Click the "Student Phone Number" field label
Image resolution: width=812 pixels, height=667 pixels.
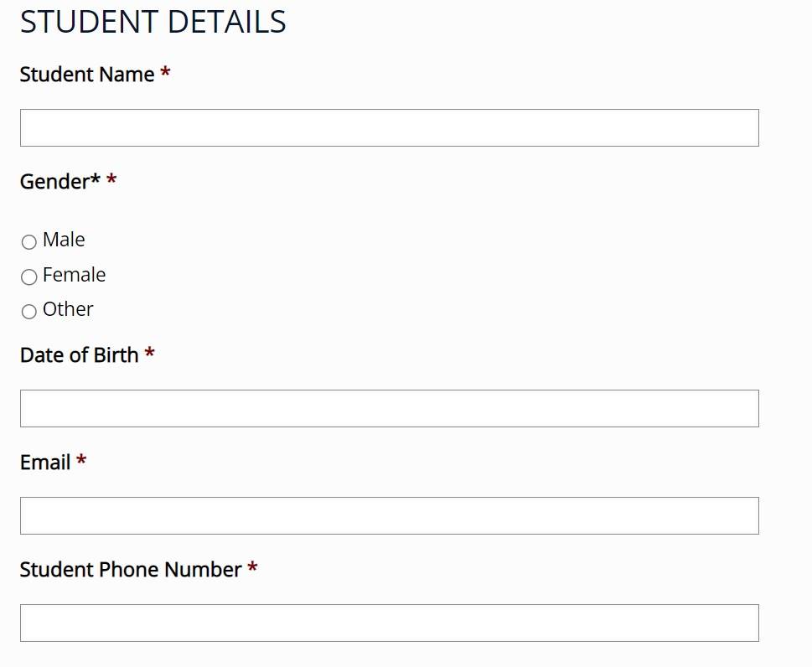131,570
